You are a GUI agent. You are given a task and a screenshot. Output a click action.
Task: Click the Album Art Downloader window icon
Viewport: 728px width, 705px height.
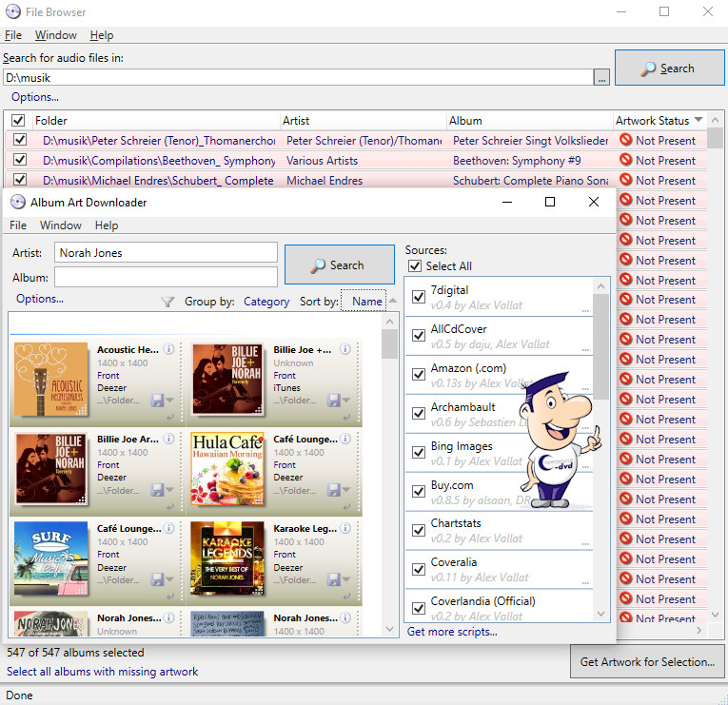(18, 202)
